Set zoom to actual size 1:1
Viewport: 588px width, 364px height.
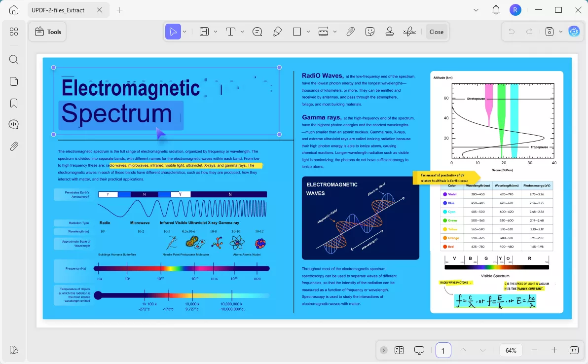click(x=574, y=350)
